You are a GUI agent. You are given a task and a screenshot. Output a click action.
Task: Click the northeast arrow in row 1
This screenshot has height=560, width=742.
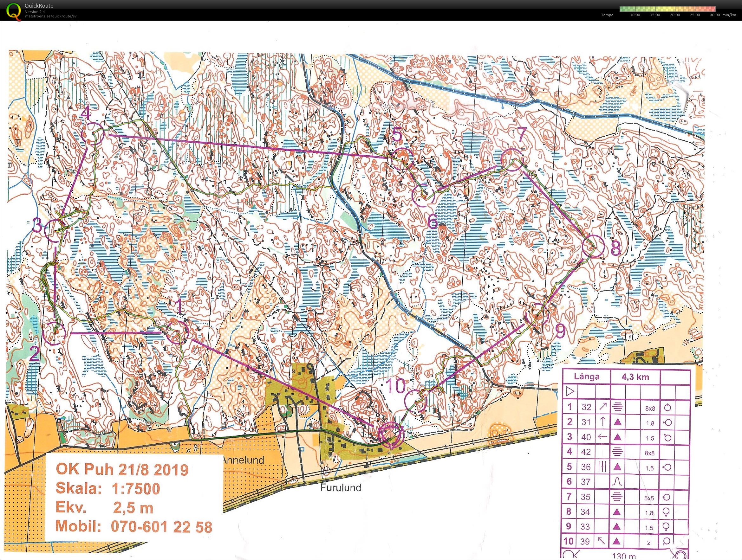click(x=602, y=407)
